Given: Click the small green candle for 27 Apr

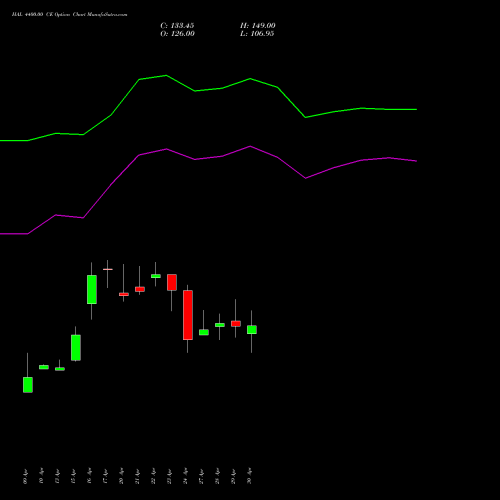Looking at the screenshot, I should point(204,332).
